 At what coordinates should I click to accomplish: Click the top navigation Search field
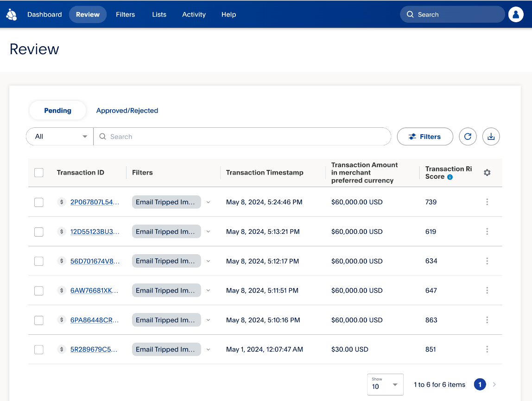[x=452, y=14]
